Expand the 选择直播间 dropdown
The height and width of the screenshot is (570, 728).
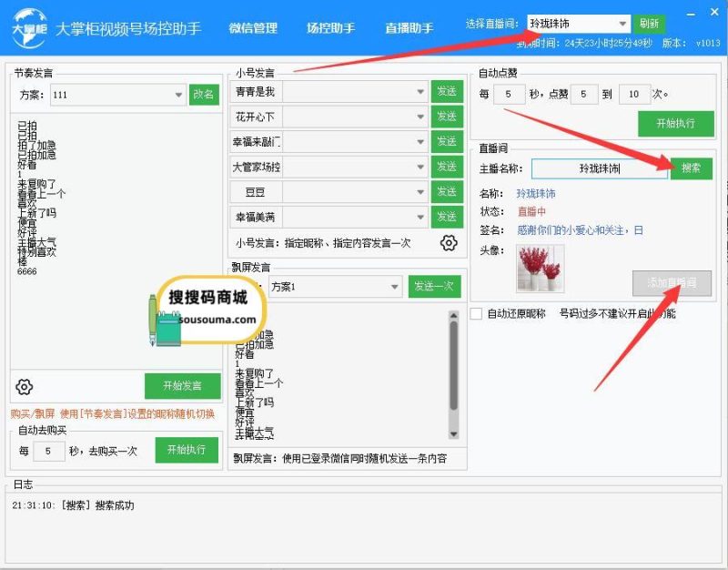pos(622,24)
